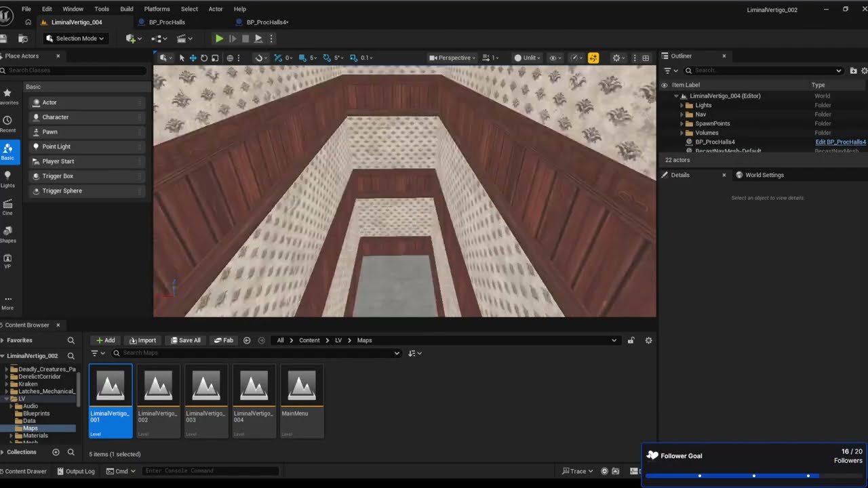
Task: Choose the select-objects arrow tool in viewport
Action: [182, 58]
